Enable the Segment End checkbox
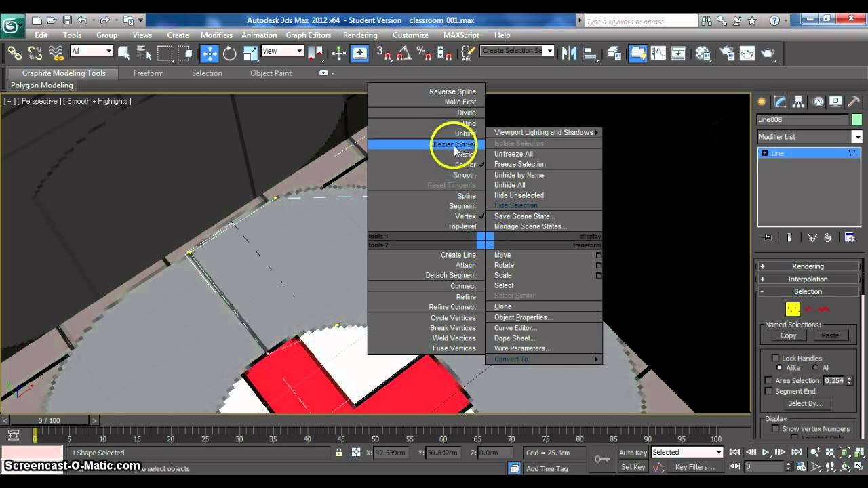The image size is (868, 488). pos(768,392)
